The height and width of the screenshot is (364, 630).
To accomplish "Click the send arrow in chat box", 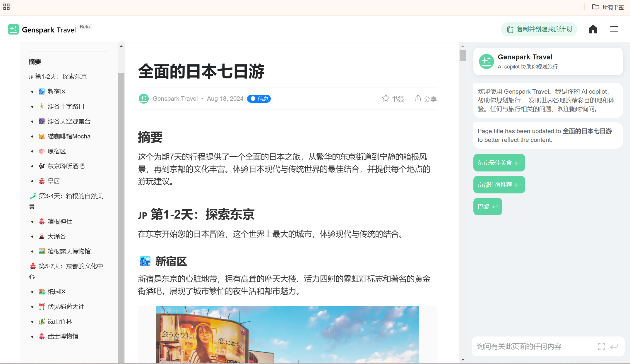I will [x=614, y=346].
